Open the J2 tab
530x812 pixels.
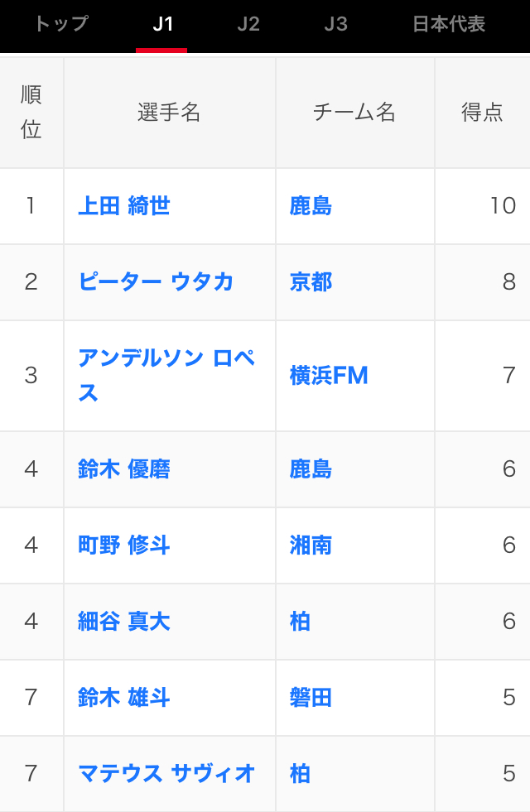coord(248,24)
